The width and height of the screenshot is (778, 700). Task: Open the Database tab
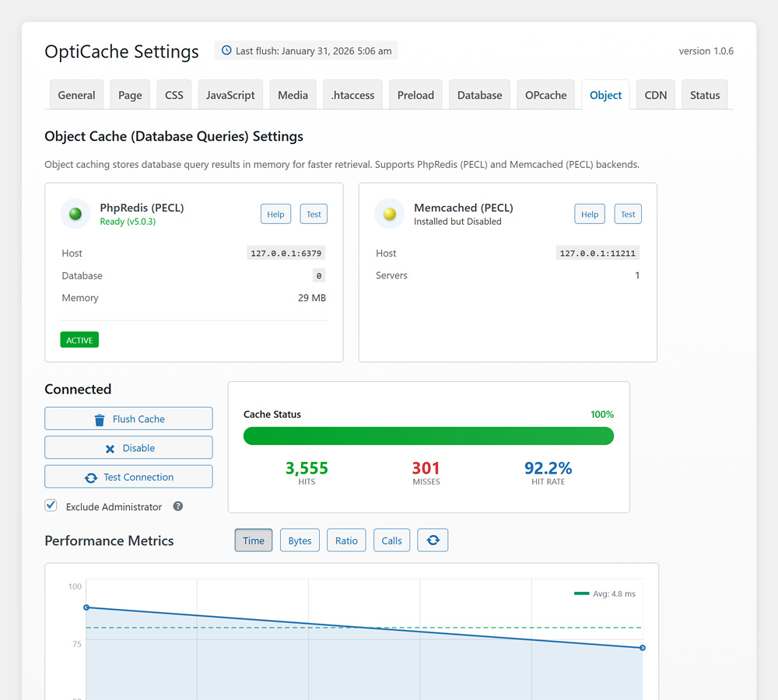480,95
